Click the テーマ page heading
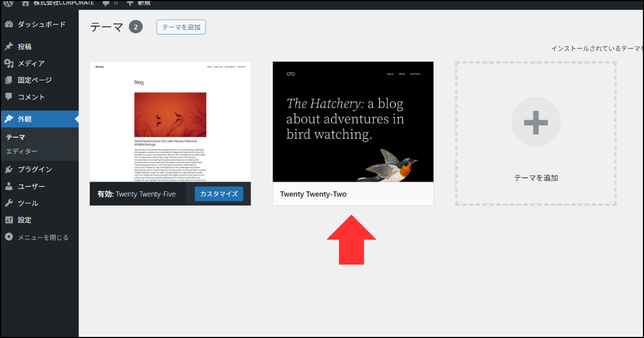644x338 pixels. (107, 27)
